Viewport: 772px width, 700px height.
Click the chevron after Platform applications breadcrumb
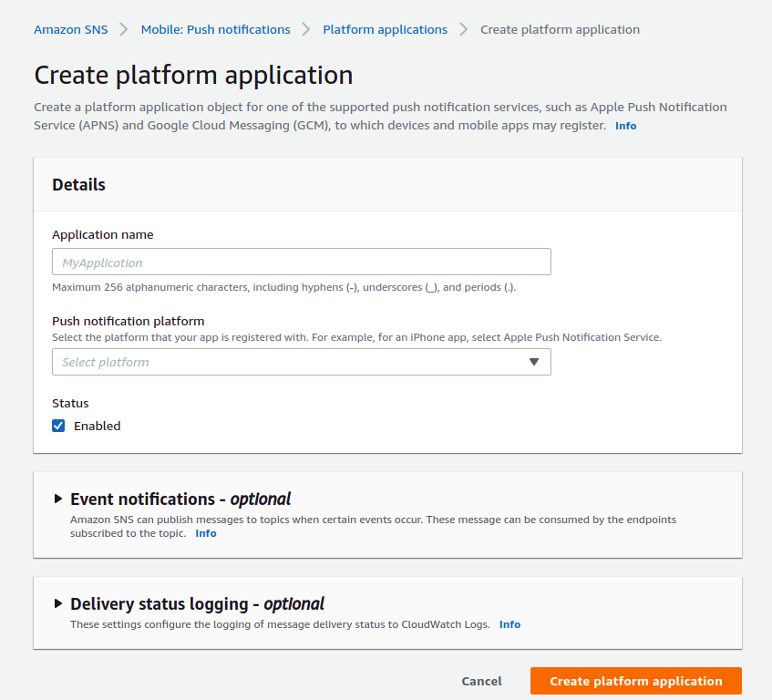coord(464,29)
